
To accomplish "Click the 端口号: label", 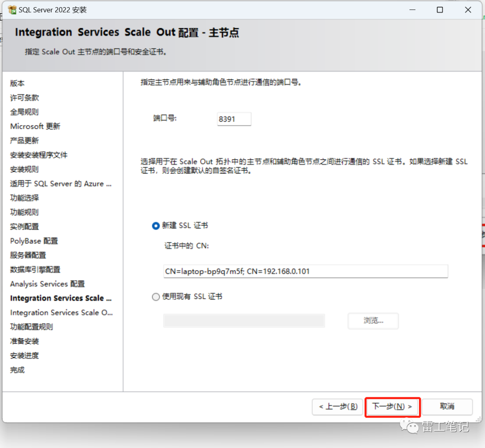I will [165, 118].
